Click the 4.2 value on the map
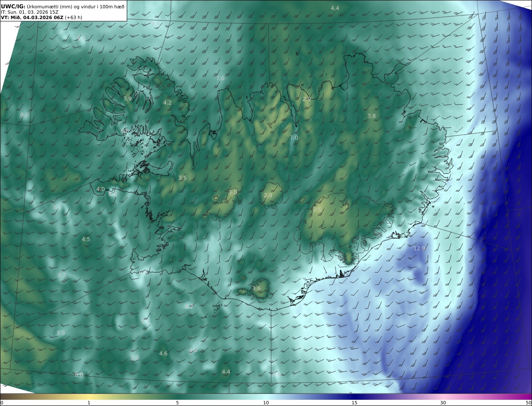This screenshot has width=532, height=406. coord(167,103)
